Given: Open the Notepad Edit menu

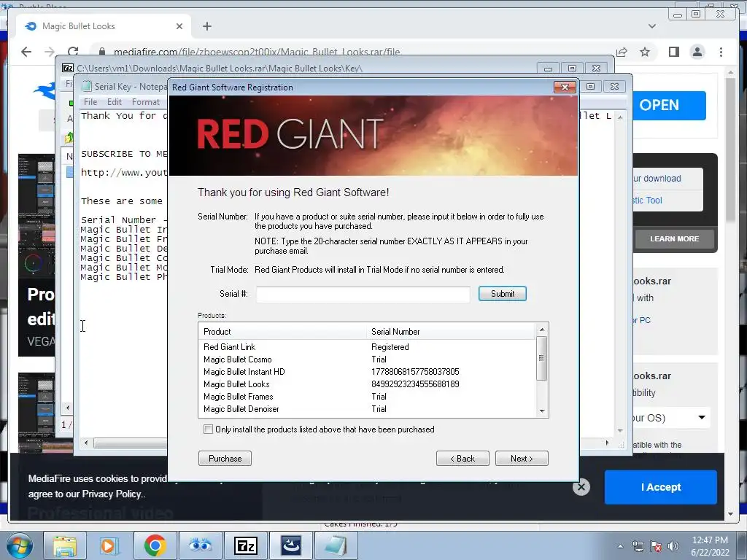Looking at the screenshot, I should [x=115, y=102].
